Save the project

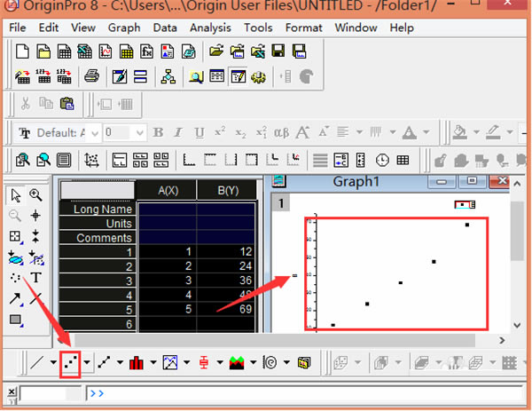[x=278, y=51]
